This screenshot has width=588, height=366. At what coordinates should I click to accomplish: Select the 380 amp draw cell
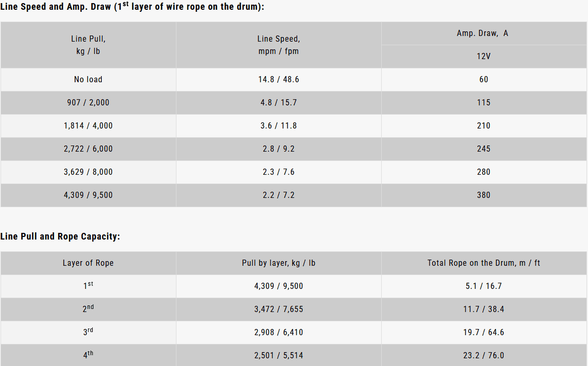click(x=484, y=195)
